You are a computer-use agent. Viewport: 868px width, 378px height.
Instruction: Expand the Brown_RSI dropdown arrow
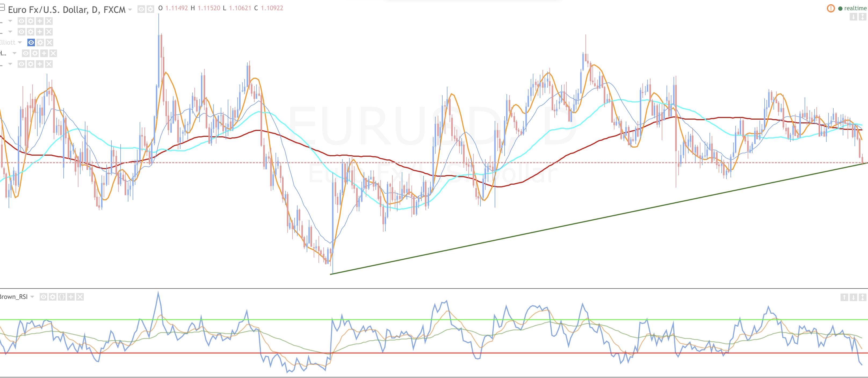coord(32,297)
